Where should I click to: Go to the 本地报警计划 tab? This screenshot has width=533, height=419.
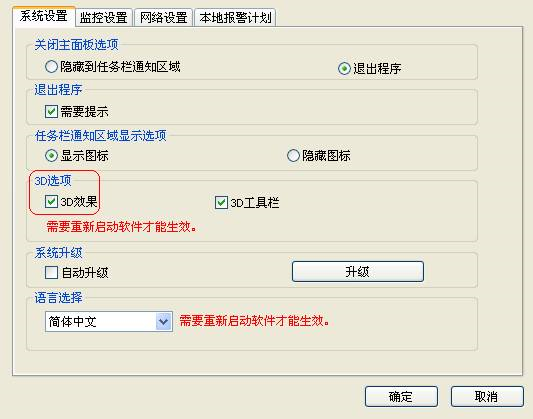(235, 17)
